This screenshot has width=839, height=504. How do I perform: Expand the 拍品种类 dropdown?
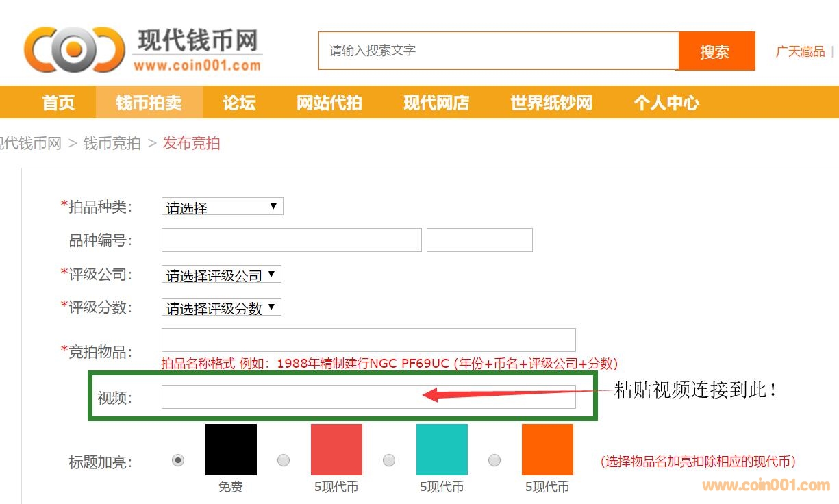(x=222, y=207)
